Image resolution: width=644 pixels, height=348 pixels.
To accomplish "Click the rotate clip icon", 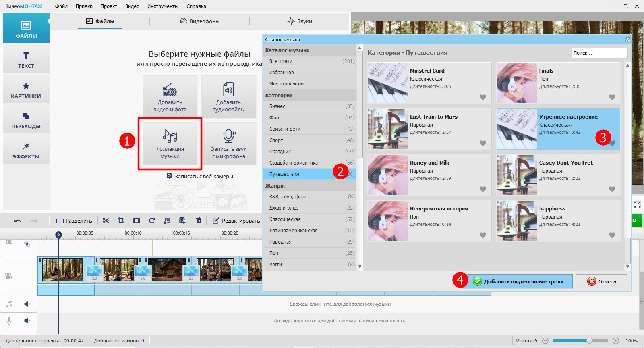I will click(x=152, y=221).
